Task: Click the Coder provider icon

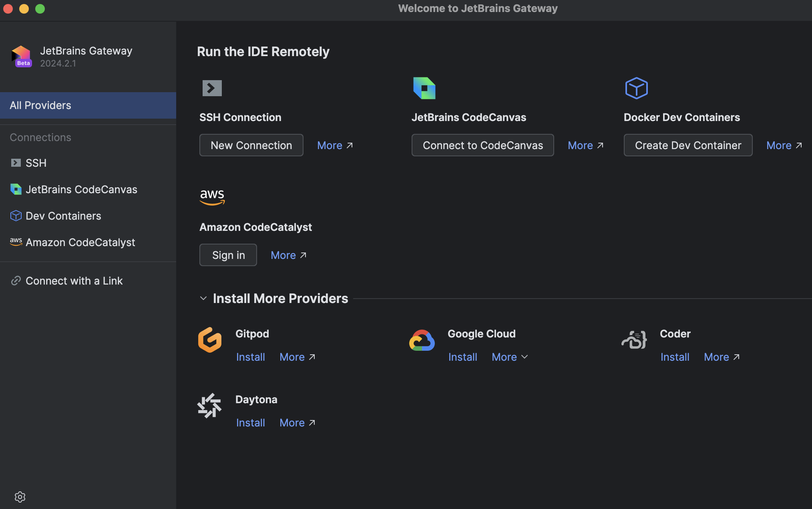Action: [634, 339]
